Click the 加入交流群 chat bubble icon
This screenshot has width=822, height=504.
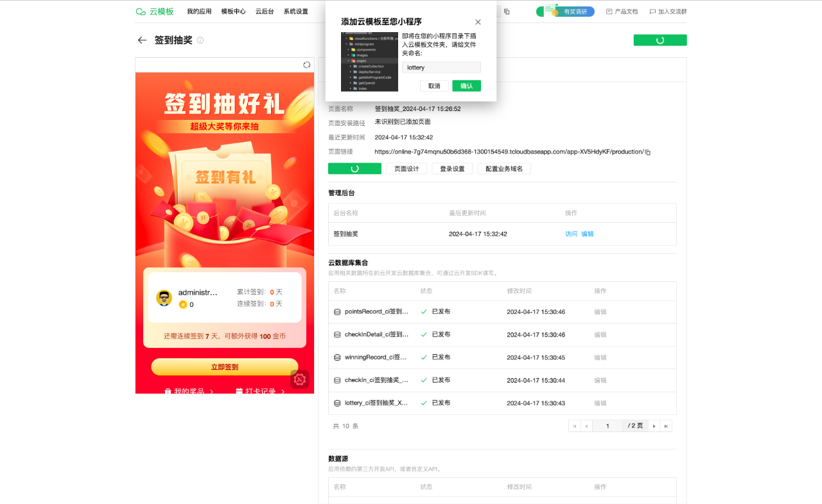click(652, 12)
